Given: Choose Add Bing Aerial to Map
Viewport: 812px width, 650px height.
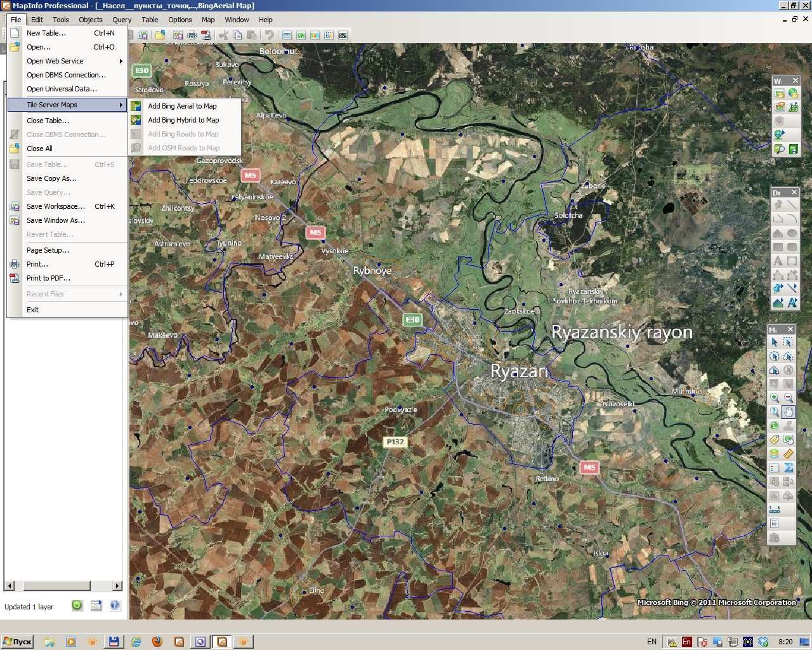Looking at the screenshot, I should tap(184, 106).
